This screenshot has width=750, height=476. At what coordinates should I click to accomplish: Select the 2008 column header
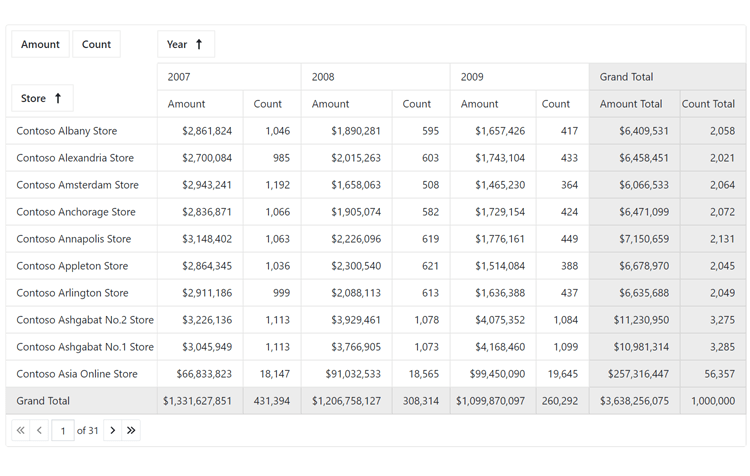point(323,77)
